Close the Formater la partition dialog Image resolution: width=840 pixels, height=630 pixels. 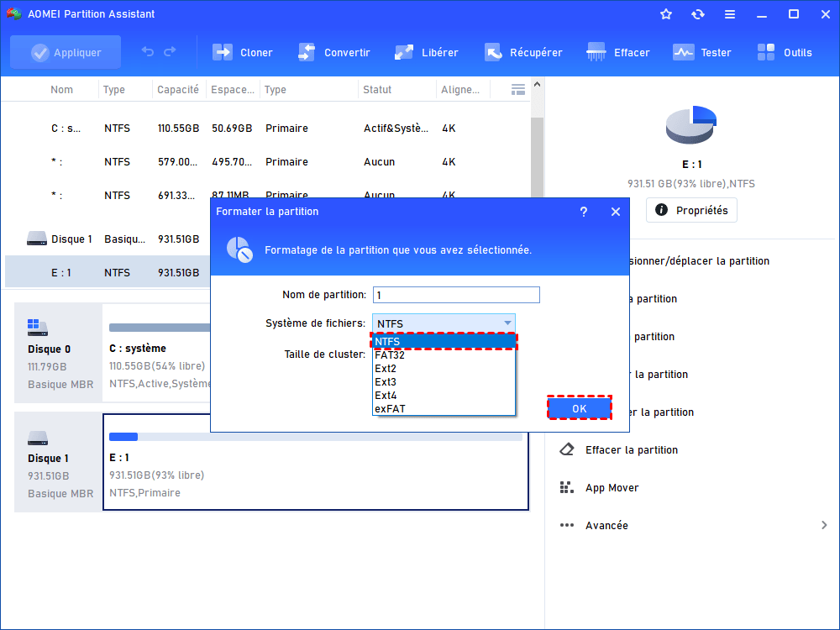(616, 213)
